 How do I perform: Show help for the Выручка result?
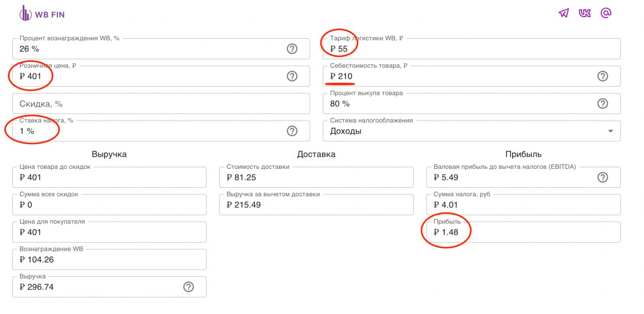[189, 287]
